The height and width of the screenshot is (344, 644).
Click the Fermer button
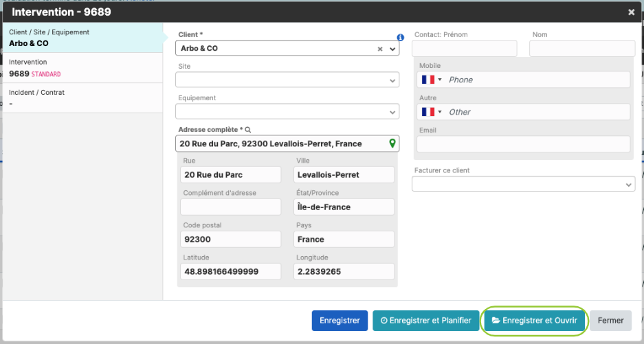click(610, 321)
